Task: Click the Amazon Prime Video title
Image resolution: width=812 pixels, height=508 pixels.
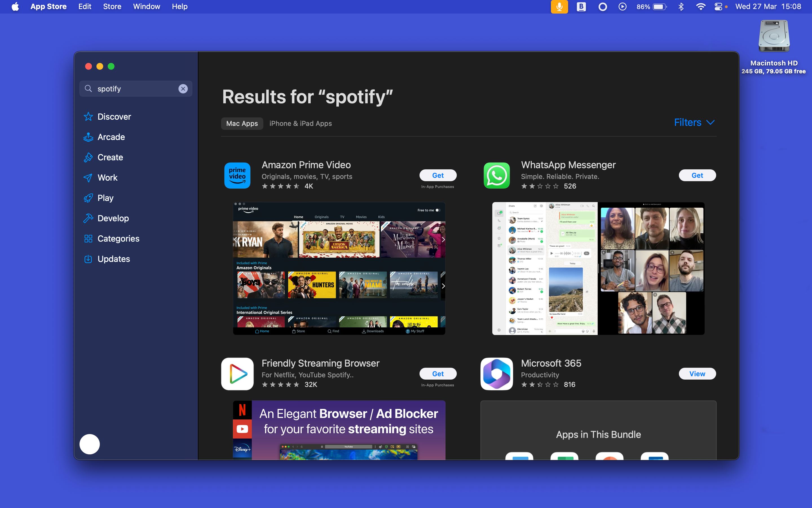Action: coord(306,165)
